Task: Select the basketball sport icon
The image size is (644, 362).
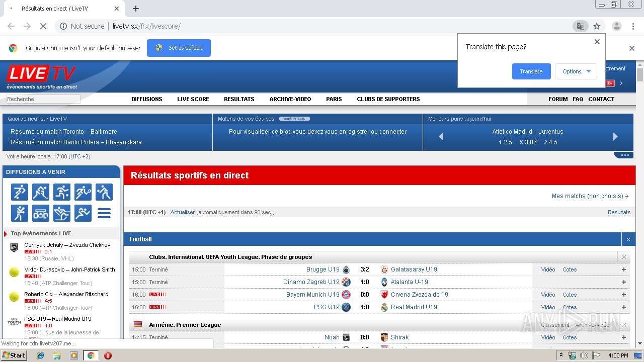Action: coord(62,192)
